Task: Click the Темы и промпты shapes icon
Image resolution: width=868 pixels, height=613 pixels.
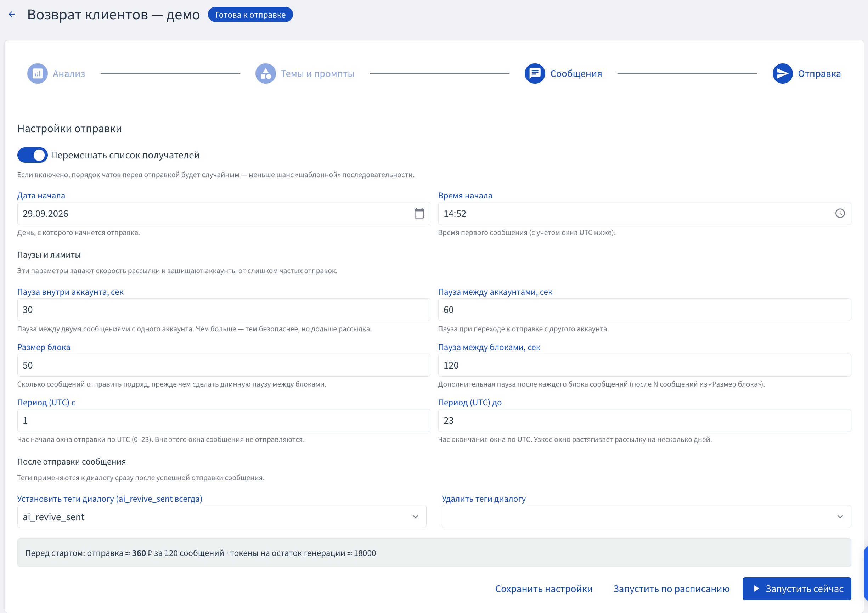Action: (265, 73)
